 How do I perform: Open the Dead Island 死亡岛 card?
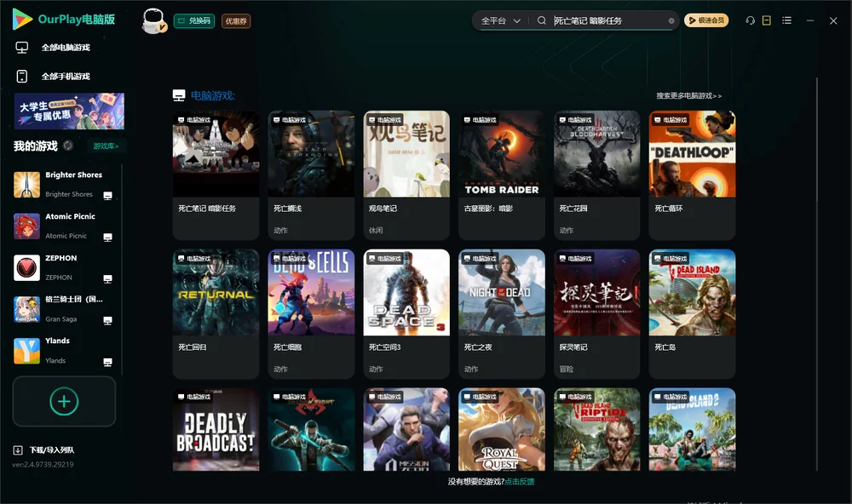[x=692, y=314]
